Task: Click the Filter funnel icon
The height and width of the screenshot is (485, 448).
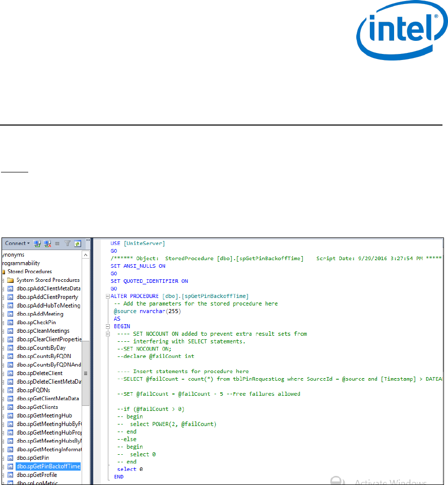Action: pyautogui.click(x=68, y=244)
